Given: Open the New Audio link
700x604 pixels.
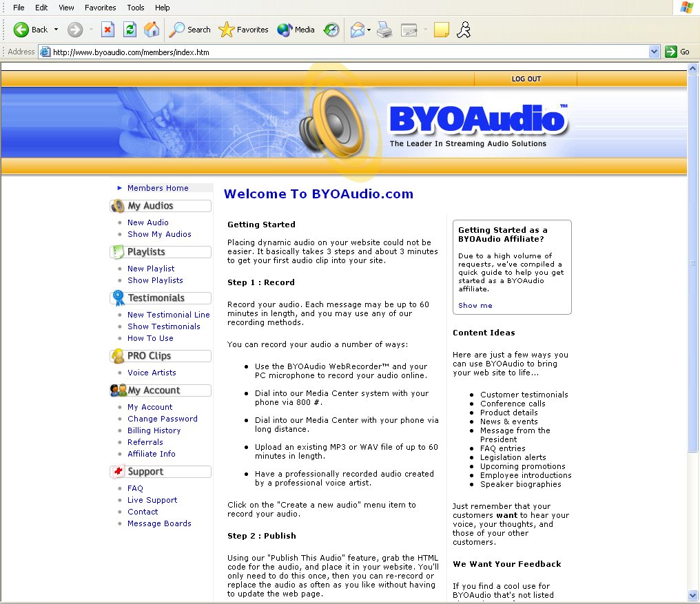Looking at the screenshot, I should point(147,222).
